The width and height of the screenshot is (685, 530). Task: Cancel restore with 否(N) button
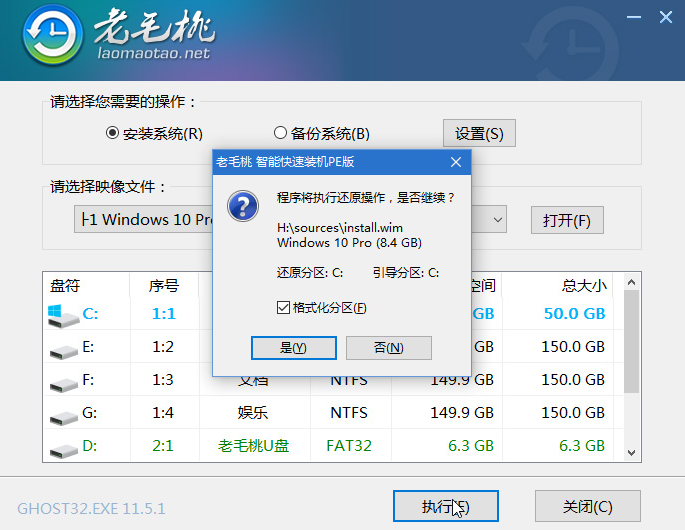388,348
